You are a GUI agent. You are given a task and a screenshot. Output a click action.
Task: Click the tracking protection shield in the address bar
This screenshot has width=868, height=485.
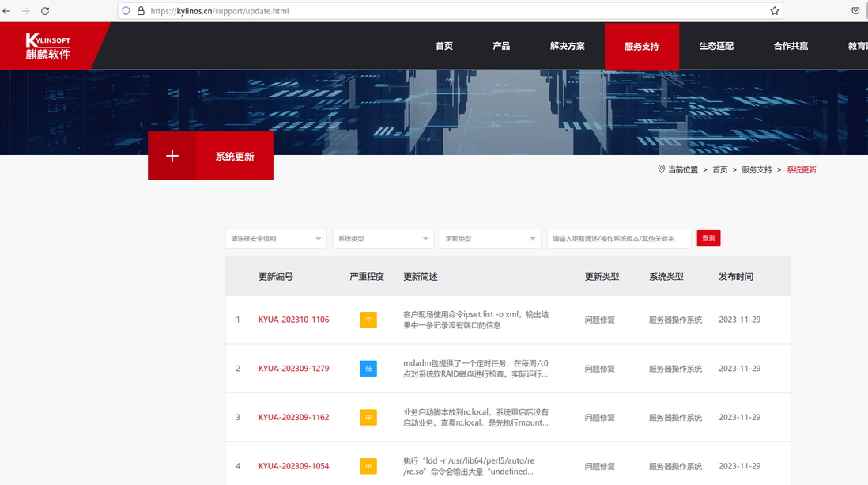[126, 10]
